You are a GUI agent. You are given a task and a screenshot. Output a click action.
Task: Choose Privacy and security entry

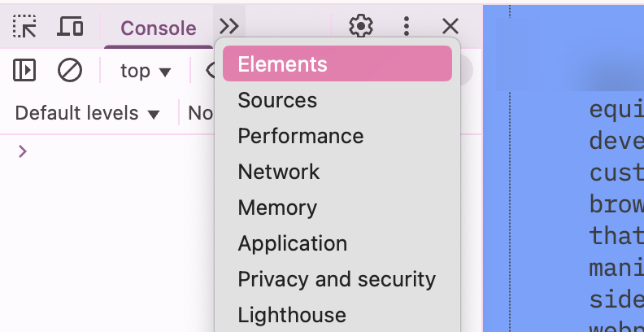(337, 279)
